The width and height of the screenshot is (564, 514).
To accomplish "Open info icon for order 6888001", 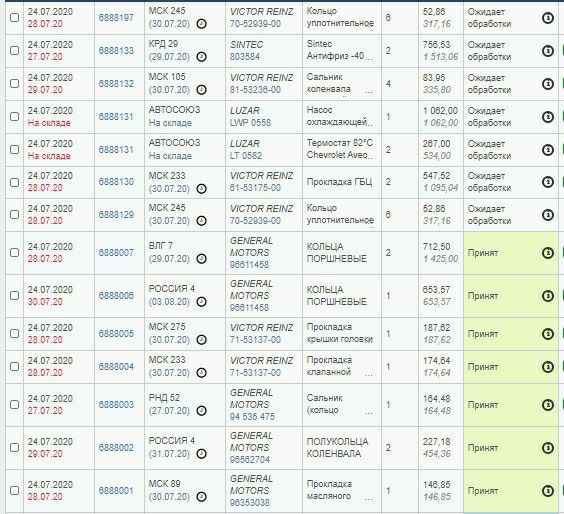I will [x=547, y=490].
